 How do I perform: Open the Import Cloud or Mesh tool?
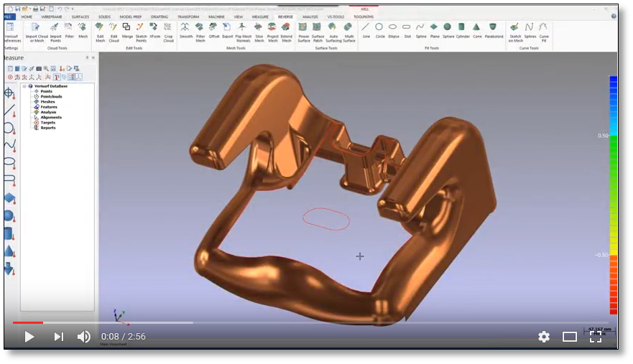point(37,32)
